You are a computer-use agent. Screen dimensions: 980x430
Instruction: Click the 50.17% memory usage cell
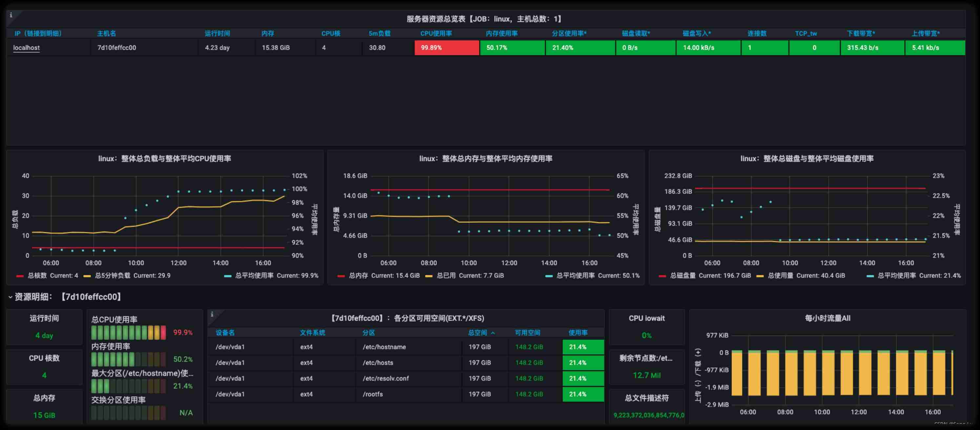pos(512,48)
